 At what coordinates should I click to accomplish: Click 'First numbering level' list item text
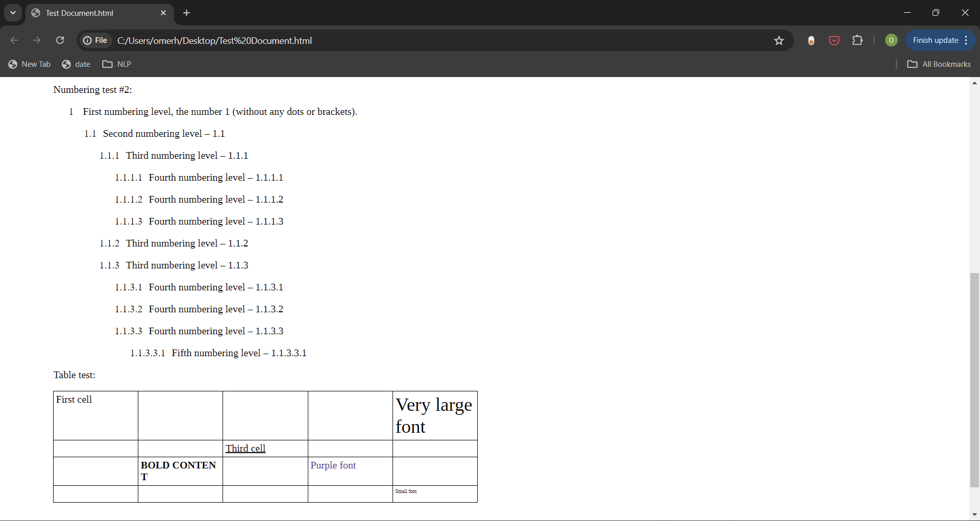[x=220, y=112]
